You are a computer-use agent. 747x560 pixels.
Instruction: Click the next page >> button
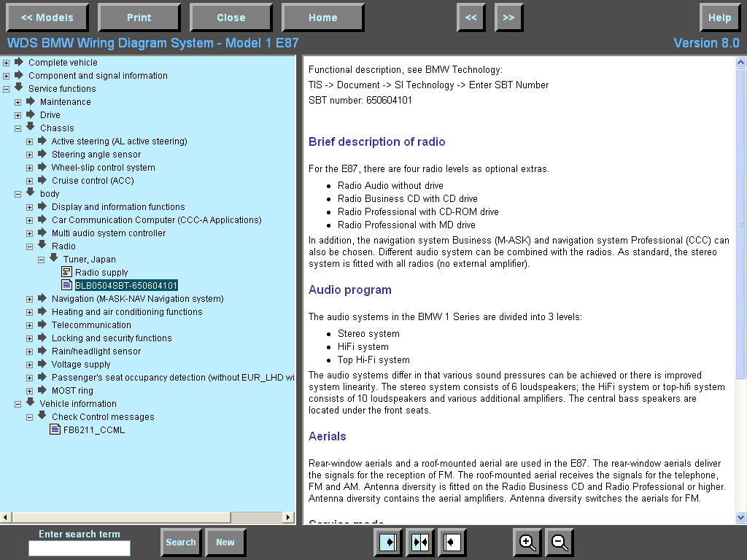pos(508,17)
